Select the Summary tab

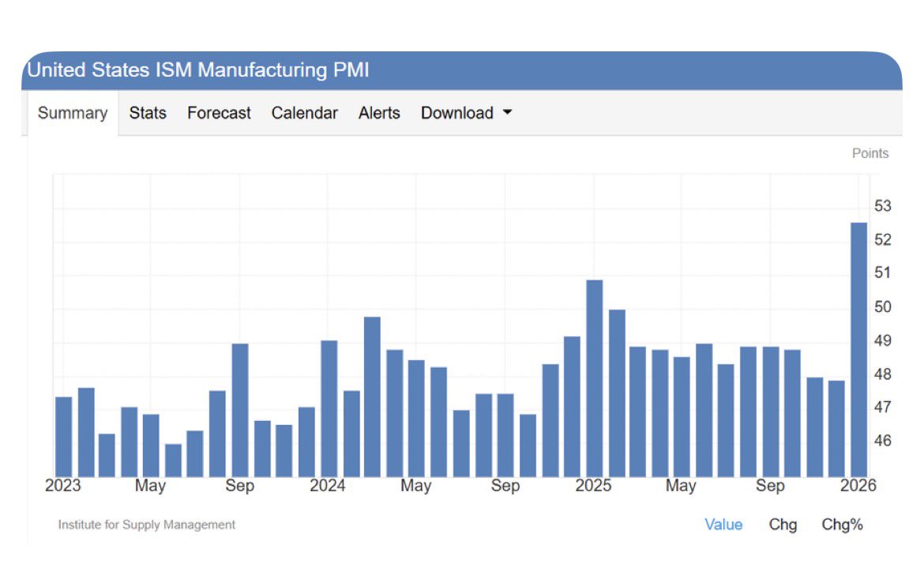72,113
